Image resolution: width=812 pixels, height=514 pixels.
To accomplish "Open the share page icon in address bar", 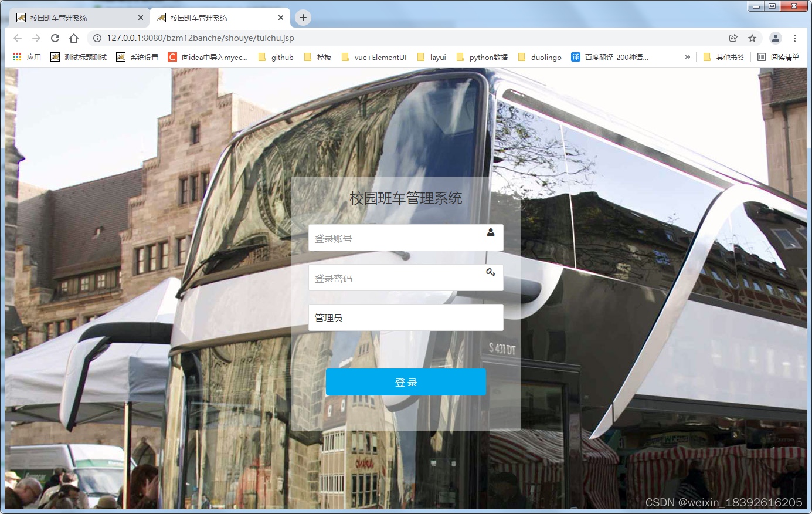I will tap(733, 38).
